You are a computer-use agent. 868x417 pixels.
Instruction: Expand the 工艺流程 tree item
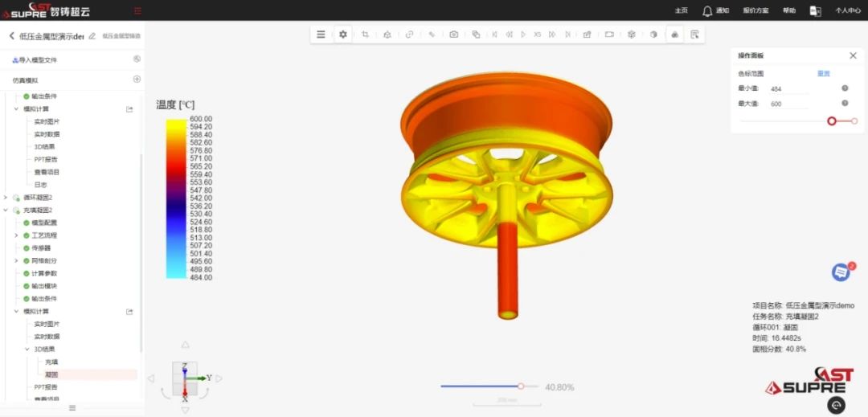pyautogui.click(x=16, y=235)
